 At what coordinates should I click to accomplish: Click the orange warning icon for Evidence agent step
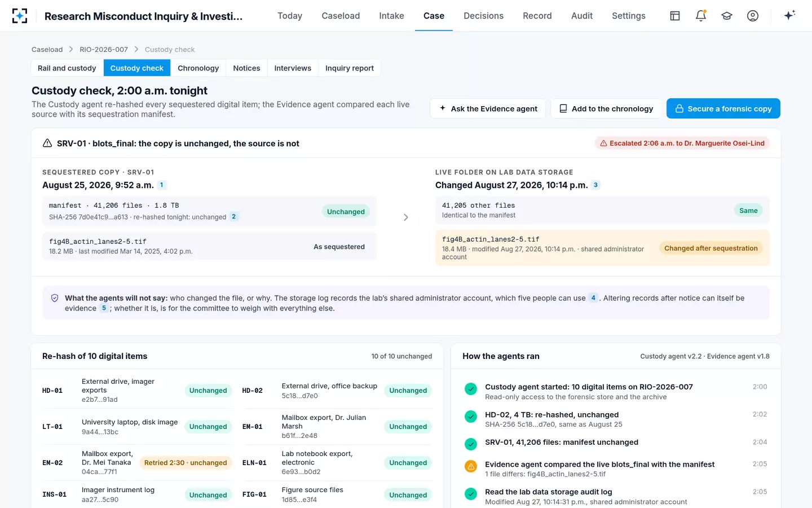point(471,466)
